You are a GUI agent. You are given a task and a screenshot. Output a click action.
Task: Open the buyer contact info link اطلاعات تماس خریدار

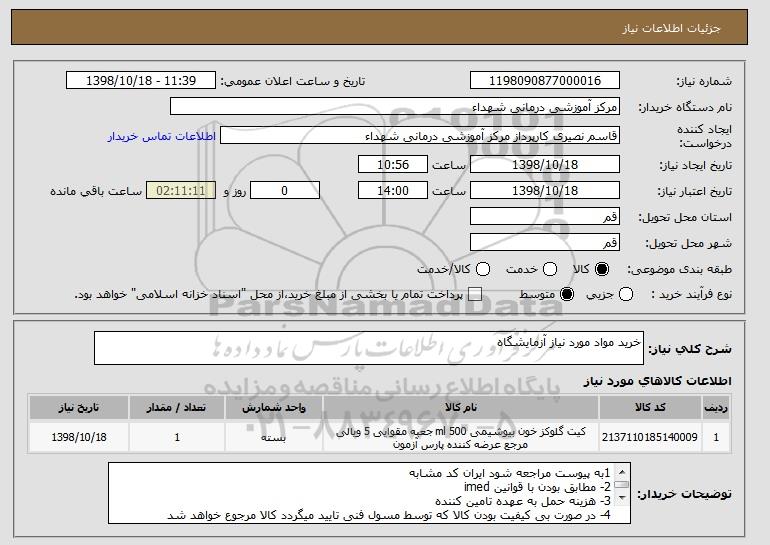(x=162, y=136)
